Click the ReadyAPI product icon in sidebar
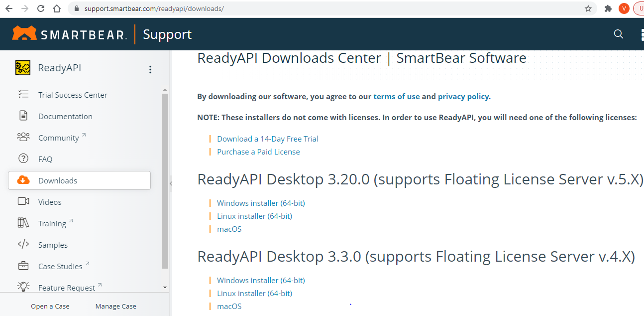 23,68
